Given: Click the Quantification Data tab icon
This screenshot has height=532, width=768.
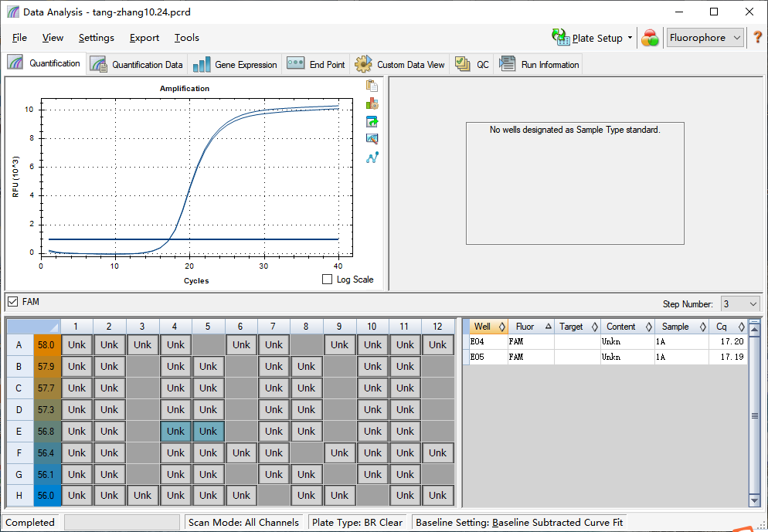Looking at the screenshot, I should click(x=98, y=64).
